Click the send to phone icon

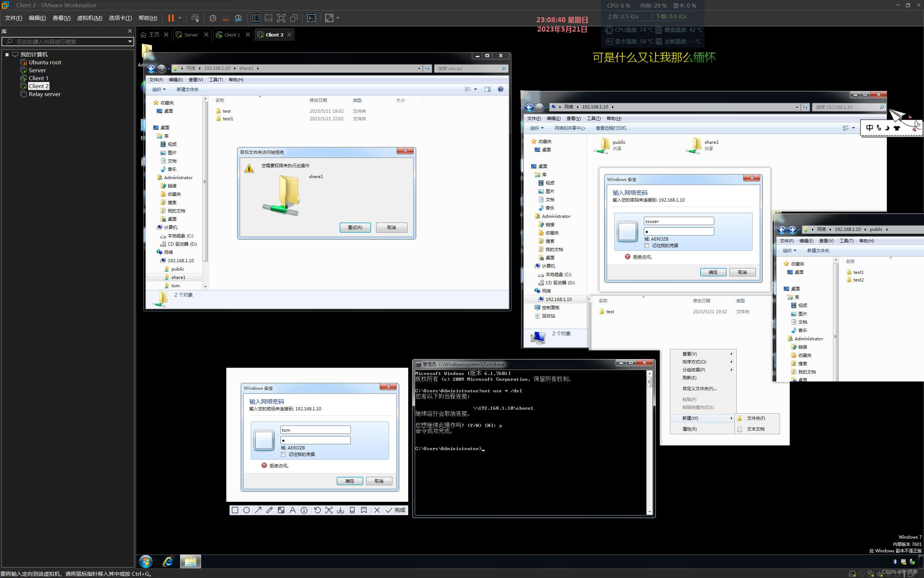pos(352,510)
